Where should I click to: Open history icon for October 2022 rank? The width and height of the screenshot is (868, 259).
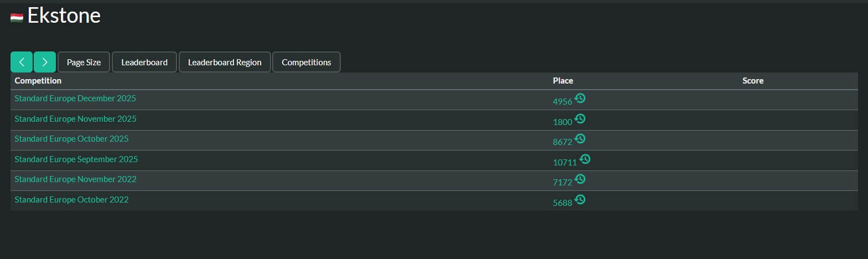(x=580, y=199)
